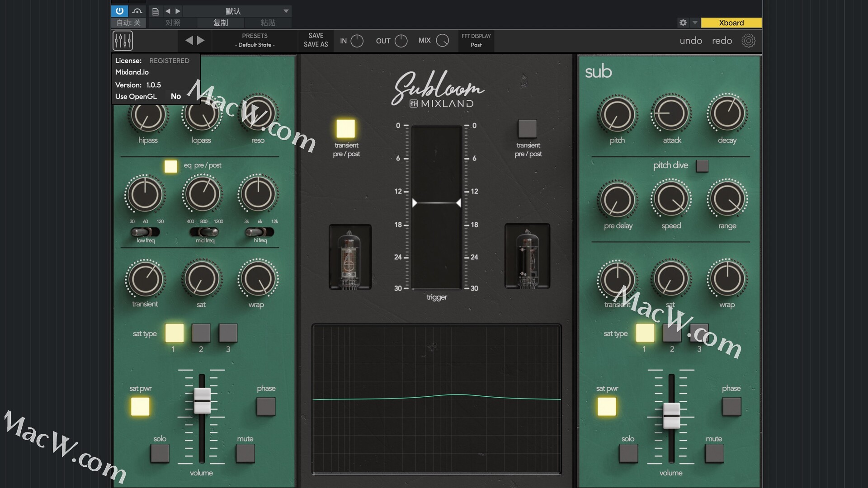
Task: Solo the left channel
Action: 160,454
